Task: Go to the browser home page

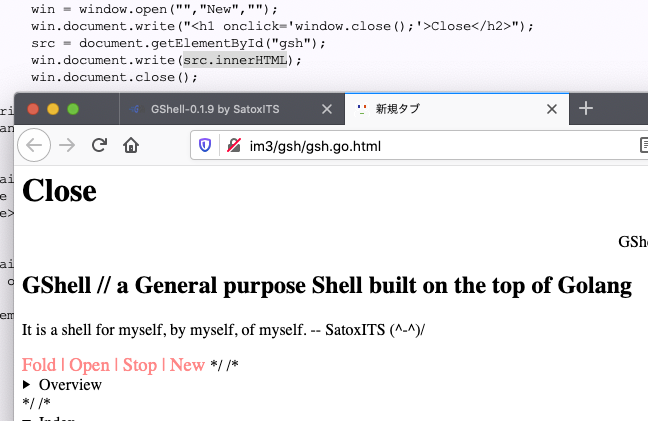Action: tap(130, 145)
